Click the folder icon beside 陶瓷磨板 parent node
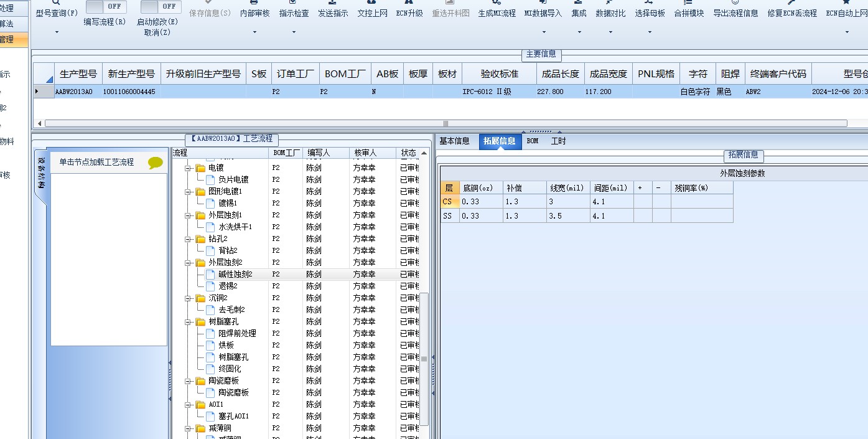The image size is (868, 439). click(200, 381)
